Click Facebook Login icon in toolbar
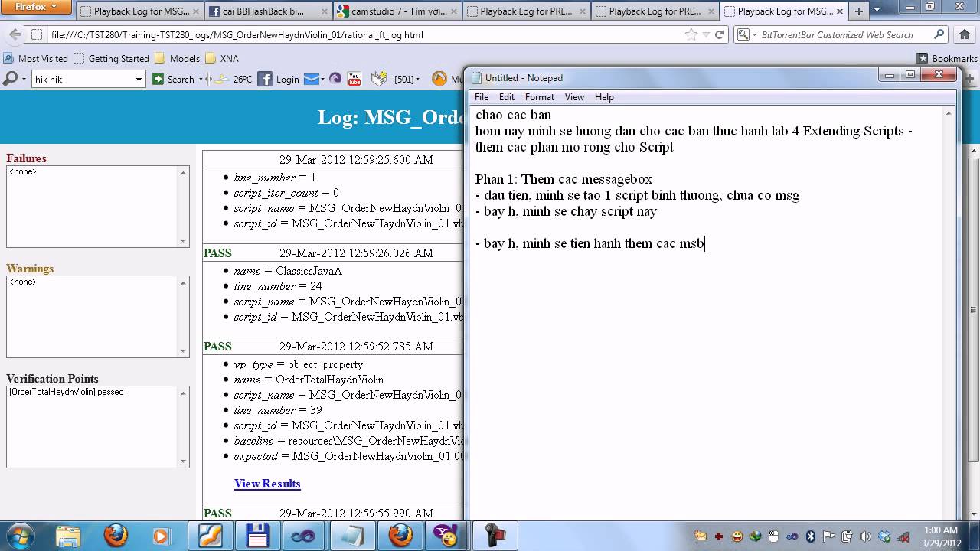The width and height of the screenshot is (980, 551). pyautogui.click(x=265, y=79)
